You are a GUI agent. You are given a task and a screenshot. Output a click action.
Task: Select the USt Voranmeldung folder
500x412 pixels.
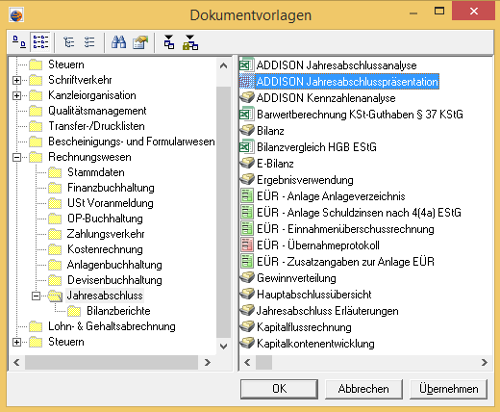pos(110,203)
